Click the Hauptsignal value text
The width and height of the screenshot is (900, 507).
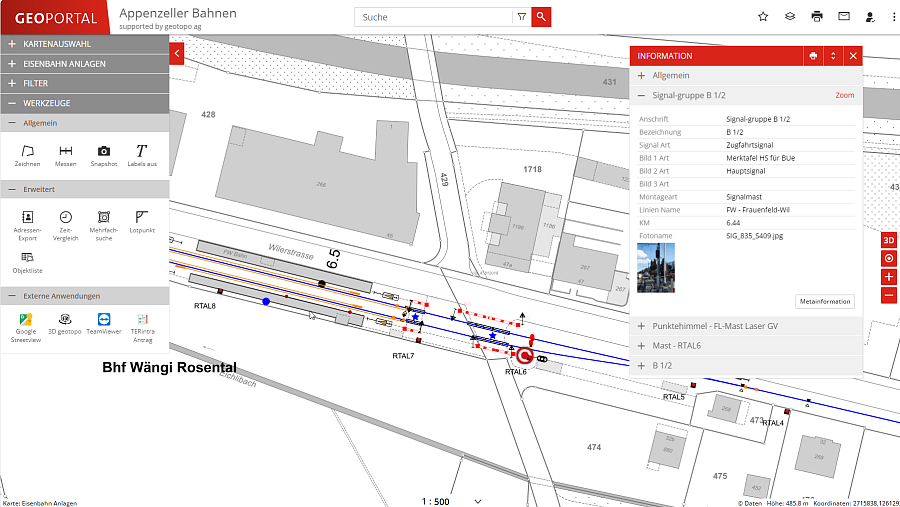[x=746, y=171]
